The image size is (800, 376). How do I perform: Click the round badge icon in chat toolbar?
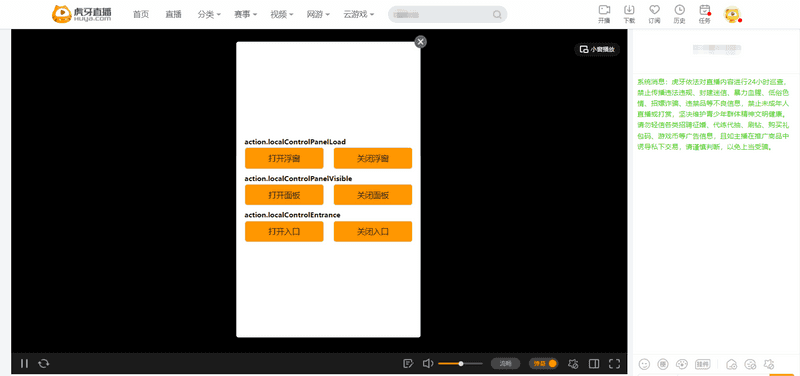(663, 364)
